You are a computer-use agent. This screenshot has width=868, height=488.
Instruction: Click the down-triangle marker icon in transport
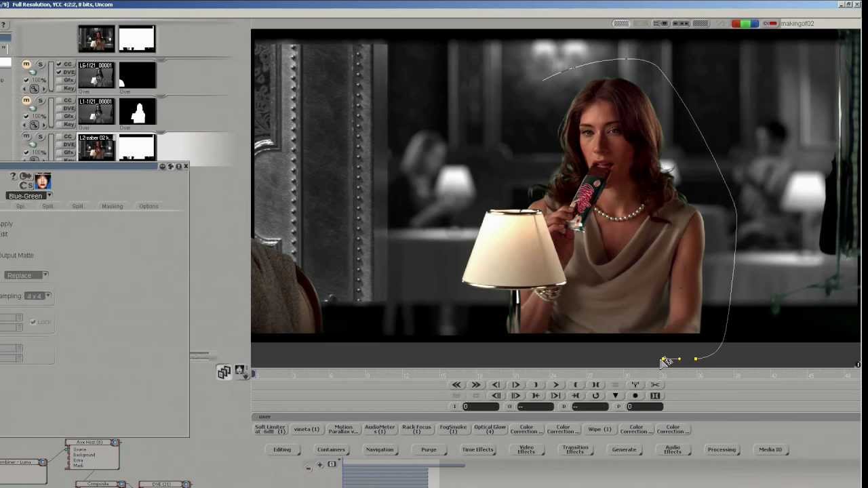(x=616, y=396)
